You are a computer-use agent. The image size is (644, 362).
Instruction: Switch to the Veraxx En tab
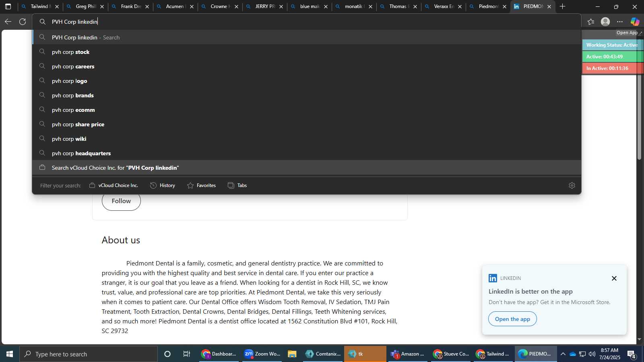click(x=443, y=6)
